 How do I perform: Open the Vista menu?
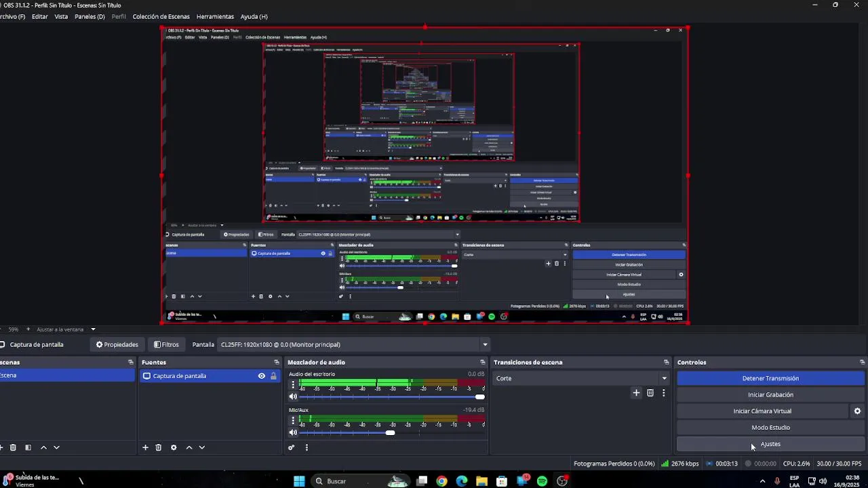[x=61, y=16]
